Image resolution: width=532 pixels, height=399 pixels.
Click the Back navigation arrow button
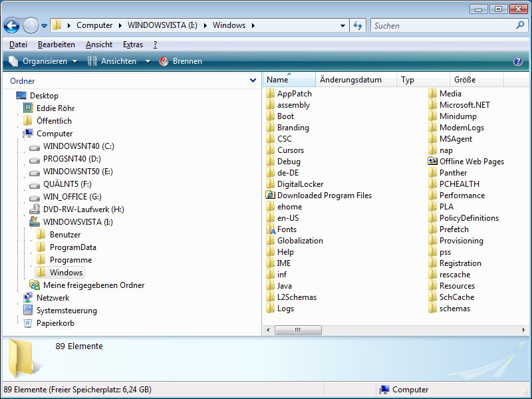(11, 26)
